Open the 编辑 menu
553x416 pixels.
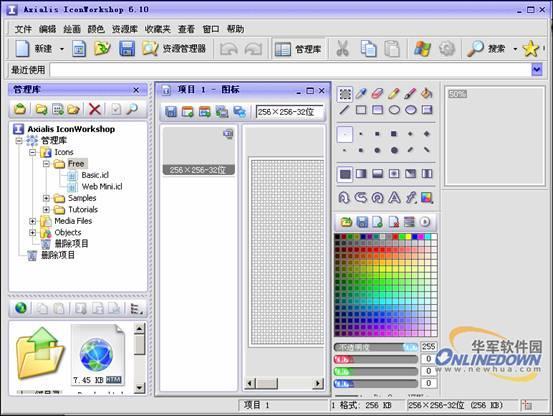click(x=48, y=29)
